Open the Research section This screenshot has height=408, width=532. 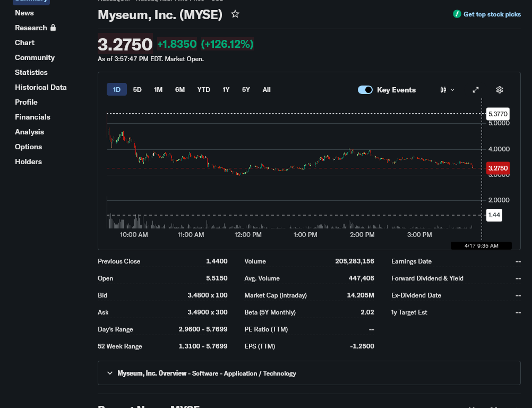pos(31,28)
